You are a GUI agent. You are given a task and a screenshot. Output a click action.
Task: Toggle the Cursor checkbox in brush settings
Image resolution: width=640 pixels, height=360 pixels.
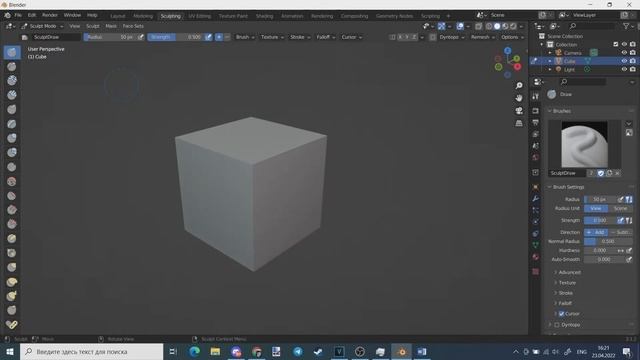pyautogui.click(x=562, y=313)
